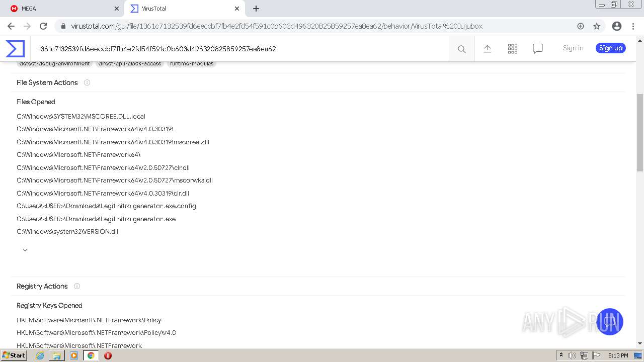Click the Files Opened subheading
The image size is (644, 362).
point(36,102)
